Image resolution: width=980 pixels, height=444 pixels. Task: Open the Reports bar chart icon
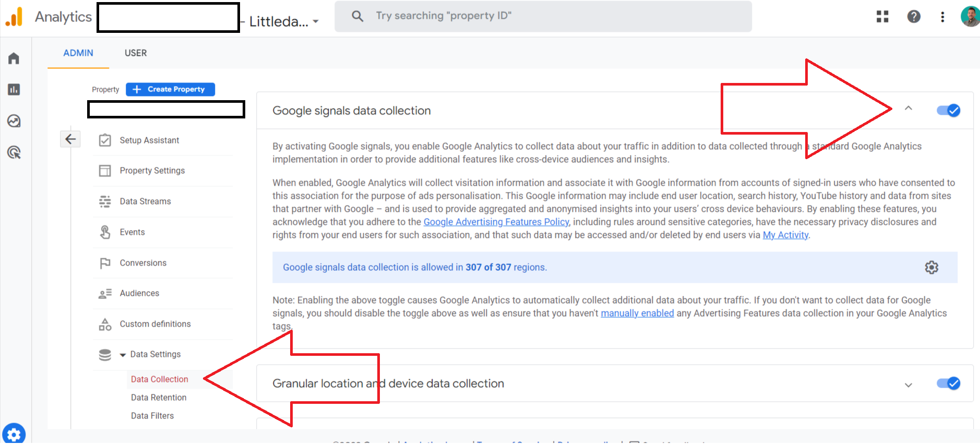click(14, 90)
